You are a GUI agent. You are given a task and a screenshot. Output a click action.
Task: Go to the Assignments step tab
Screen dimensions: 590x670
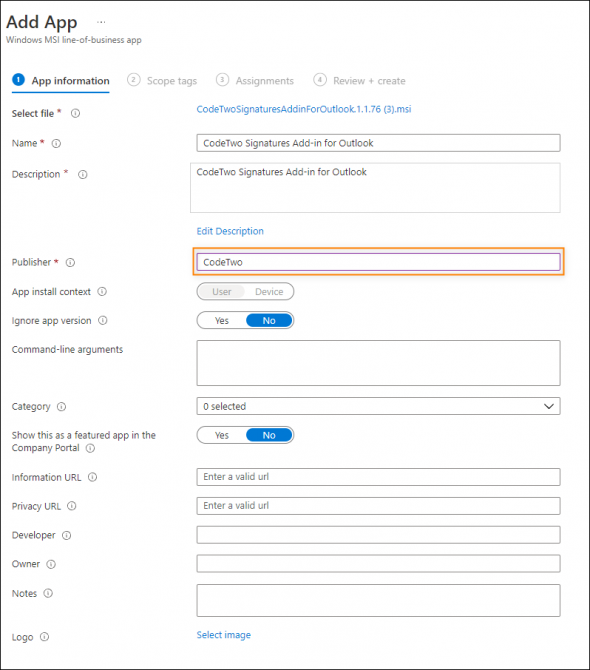pyautogui.click(x=255, y=81)
